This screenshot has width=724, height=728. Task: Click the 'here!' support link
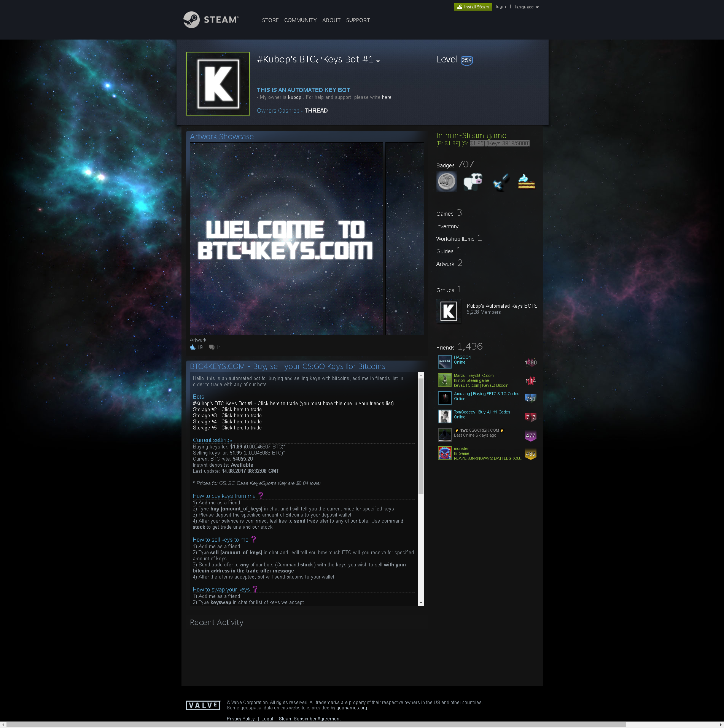[x=387, y=97]
